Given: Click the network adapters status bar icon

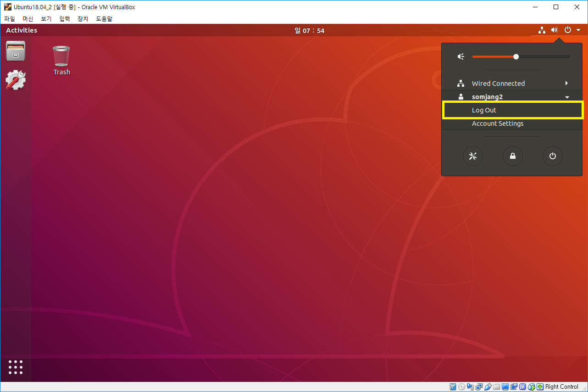Looking at the screenshot, I should [x=479, y=386].
